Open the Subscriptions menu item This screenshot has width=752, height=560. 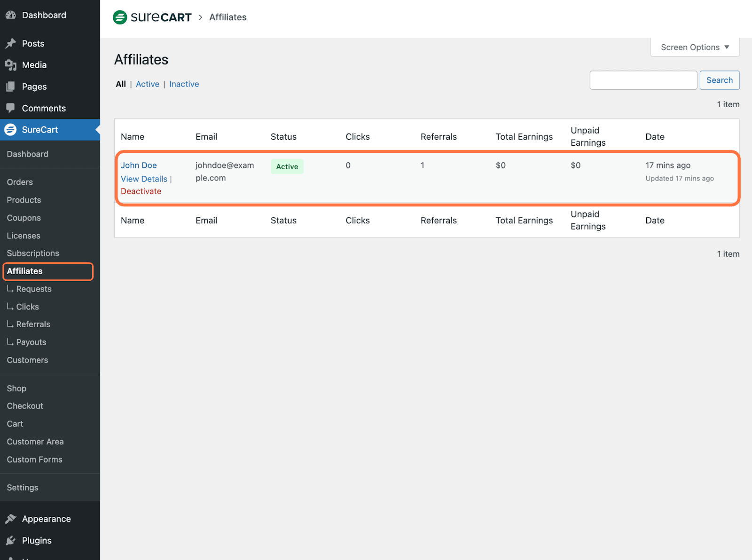pyautogui.click(x=32, y=253)
